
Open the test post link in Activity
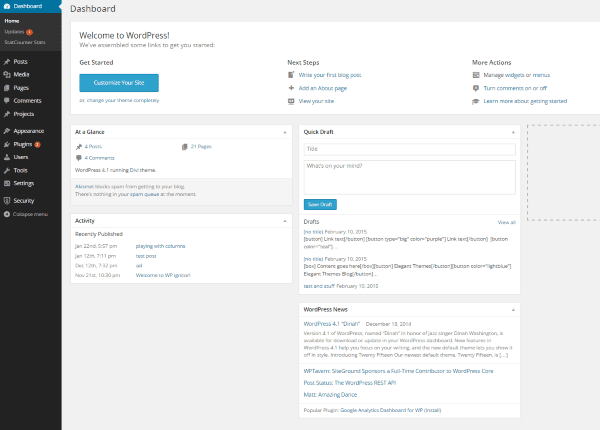coord(146,256)
